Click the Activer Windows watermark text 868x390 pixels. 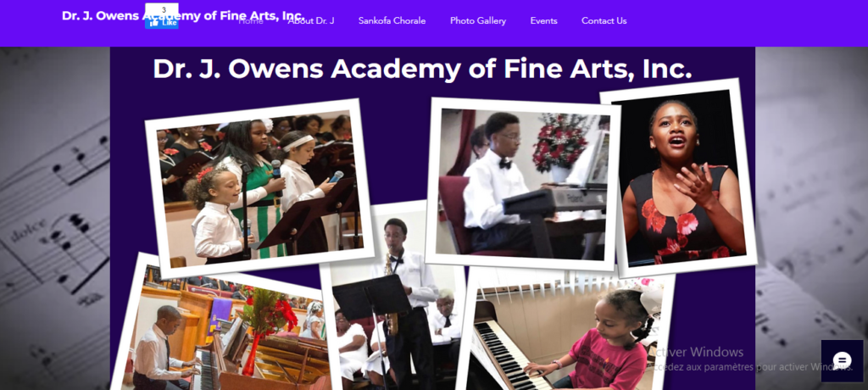pyautogui.click(x=696, y=352)
